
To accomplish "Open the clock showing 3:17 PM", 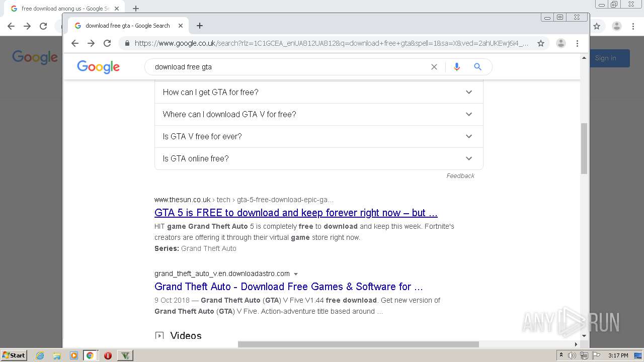I will coord(618,355).
